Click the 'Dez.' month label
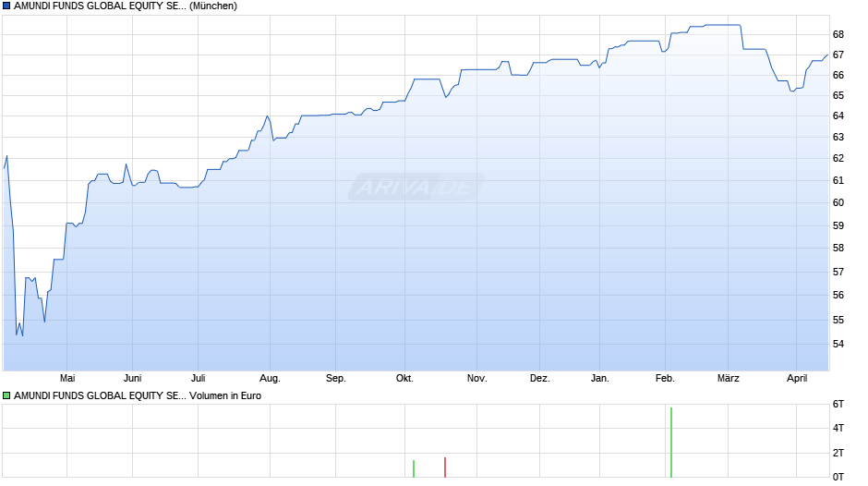The image size is (868, 486). pyautogui.click(x=540, y=378)
